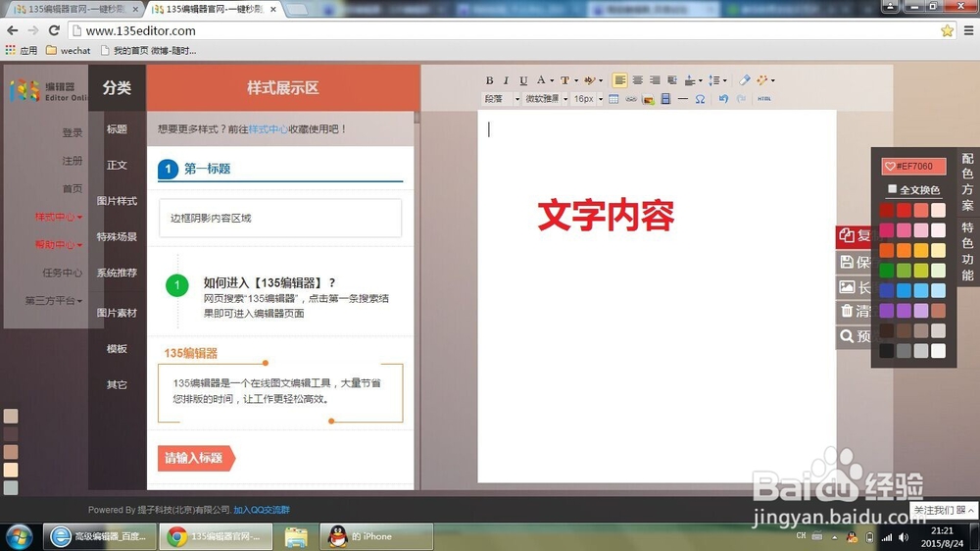The image size is (980, 551).
Task: Open the 配色方案 side tab
Action: tap(967, 182)
